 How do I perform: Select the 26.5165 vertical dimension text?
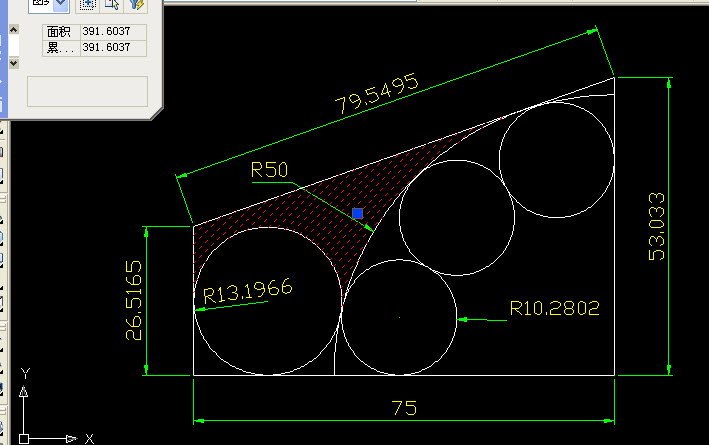(x=134, y=300)
